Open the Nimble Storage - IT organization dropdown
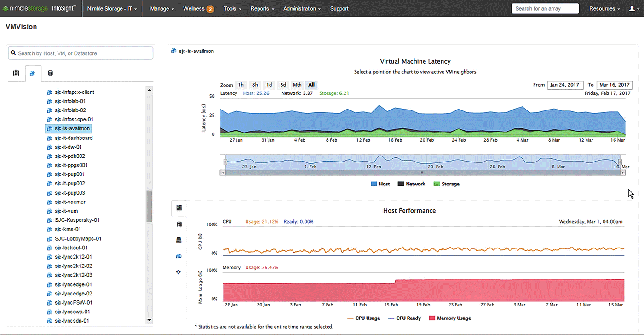 pyautogui.click(x=112, y=9)
